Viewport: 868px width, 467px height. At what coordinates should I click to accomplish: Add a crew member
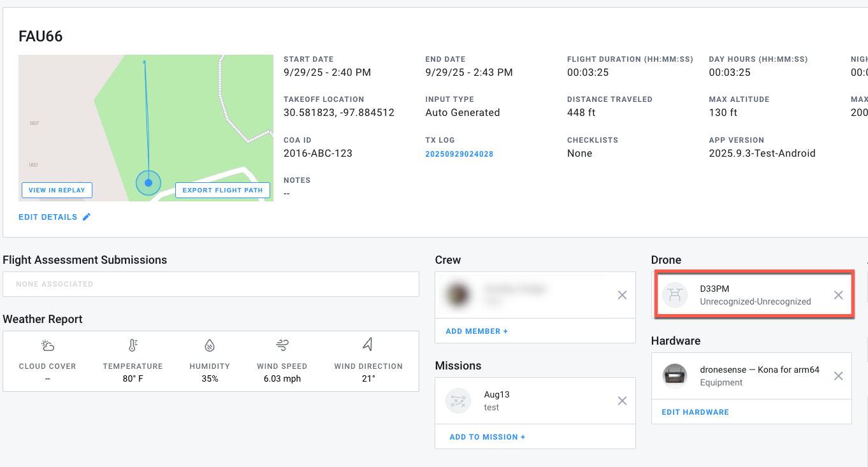(x=477, y=331)
